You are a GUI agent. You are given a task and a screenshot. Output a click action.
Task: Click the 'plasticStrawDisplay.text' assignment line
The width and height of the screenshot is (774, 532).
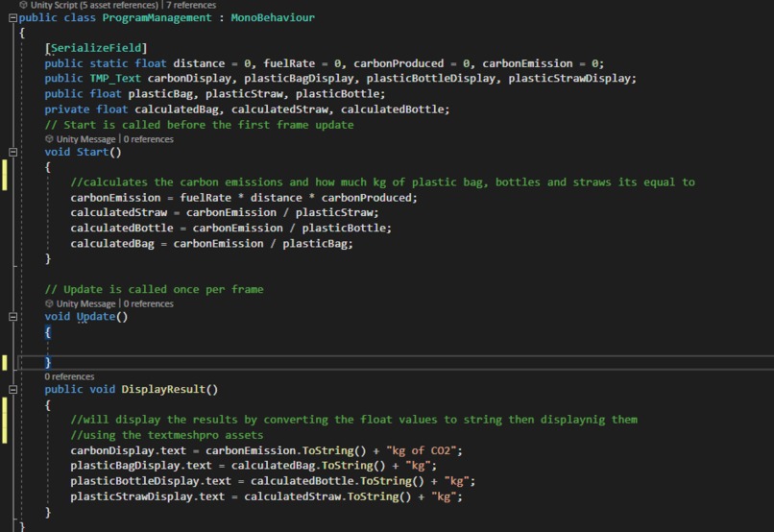point(267,496)
